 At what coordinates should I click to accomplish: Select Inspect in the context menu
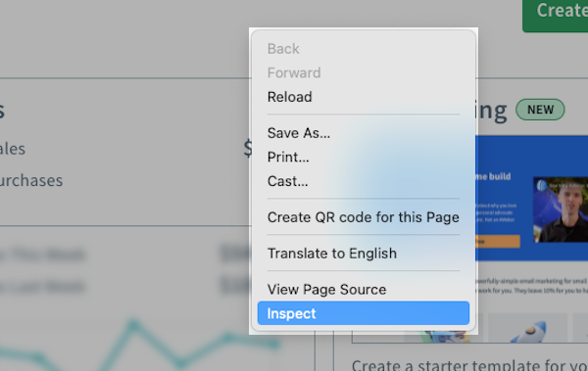363,313
